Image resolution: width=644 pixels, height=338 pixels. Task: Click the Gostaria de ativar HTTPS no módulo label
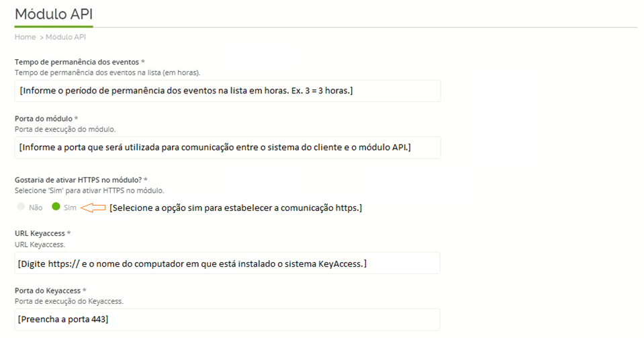[x=79, y=180]
